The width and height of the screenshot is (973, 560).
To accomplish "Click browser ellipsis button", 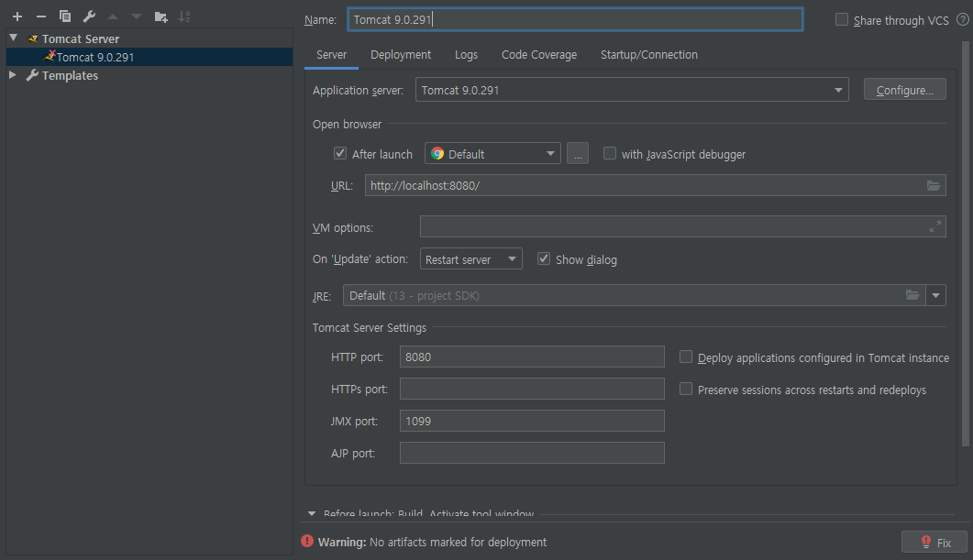I will (578, 153).
